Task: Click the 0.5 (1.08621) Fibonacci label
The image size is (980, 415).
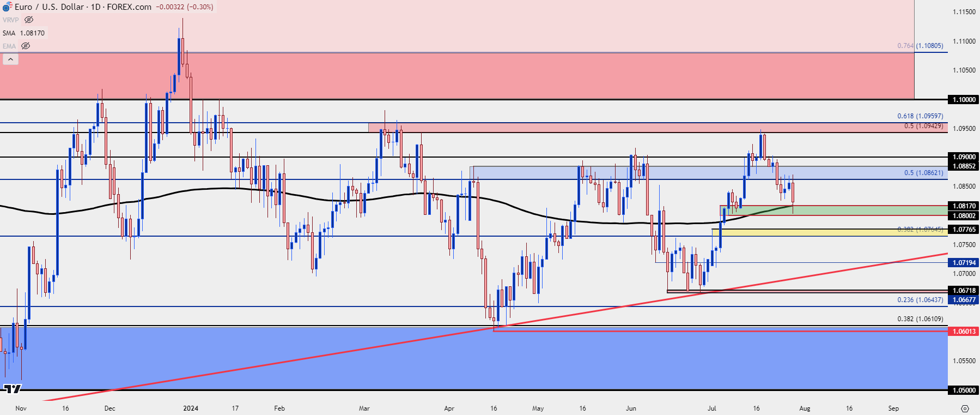Action: click(923, 173)
